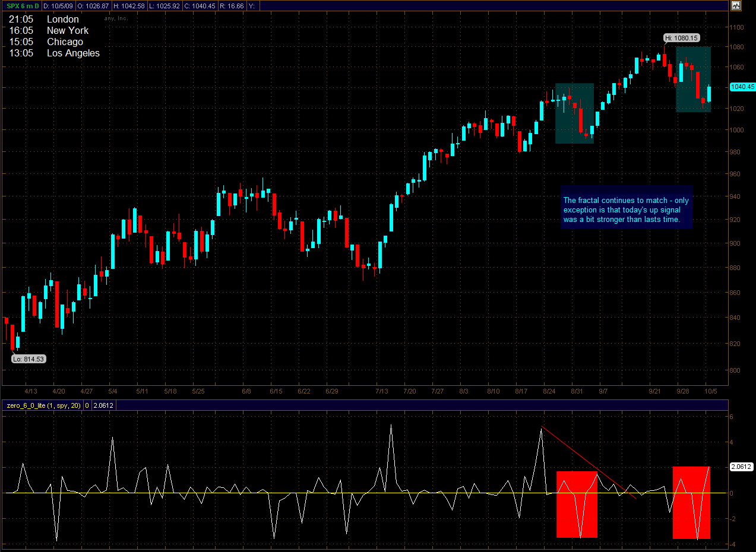Viewport: 756px width, 552px height.
Task: Click the 1000 level on price axis
Action: [x=736, y=130]
